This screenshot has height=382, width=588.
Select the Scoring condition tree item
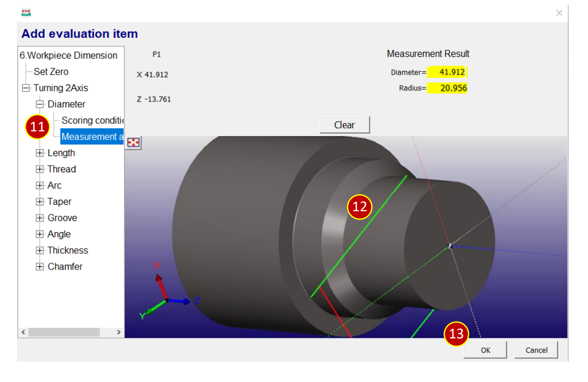tap(92, 120)
